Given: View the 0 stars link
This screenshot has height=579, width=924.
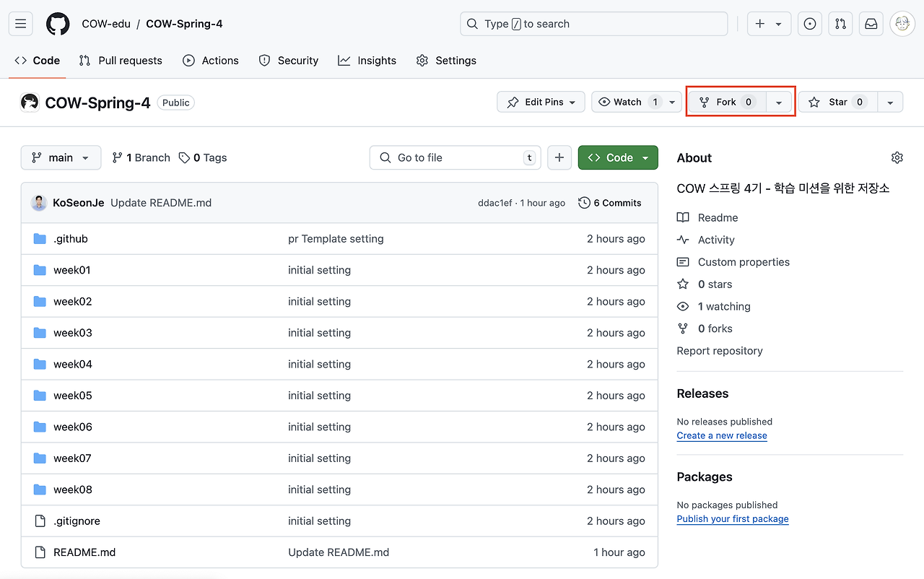Looking at the screenshot, I should click(705, 284).
